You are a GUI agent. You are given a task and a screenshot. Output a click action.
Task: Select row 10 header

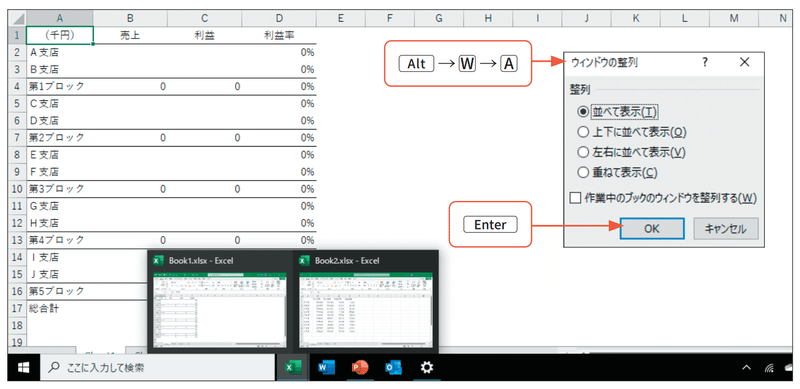[17, 189]
